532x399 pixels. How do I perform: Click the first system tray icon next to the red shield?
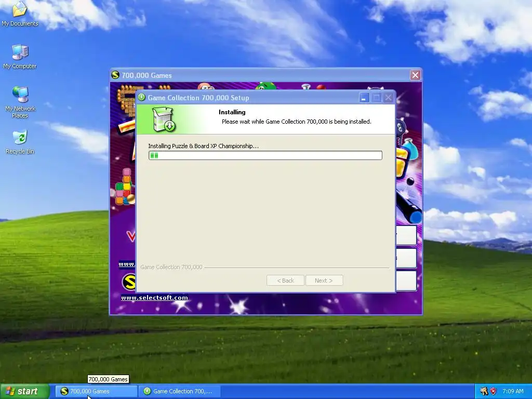pos(484,391)
